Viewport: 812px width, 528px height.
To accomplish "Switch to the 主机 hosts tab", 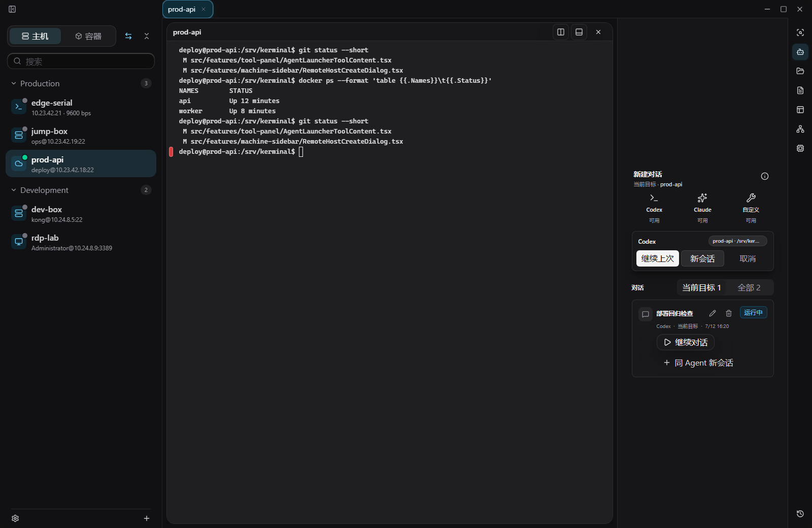I will pos(35,36).
